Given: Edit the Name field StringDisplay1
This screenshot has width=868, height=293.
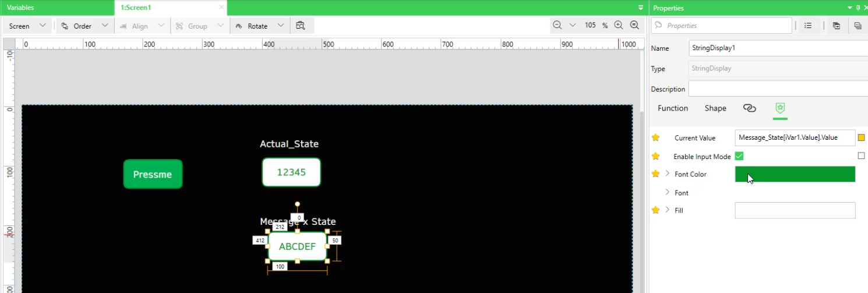Looking at the screenshot, I should [778, 48].
